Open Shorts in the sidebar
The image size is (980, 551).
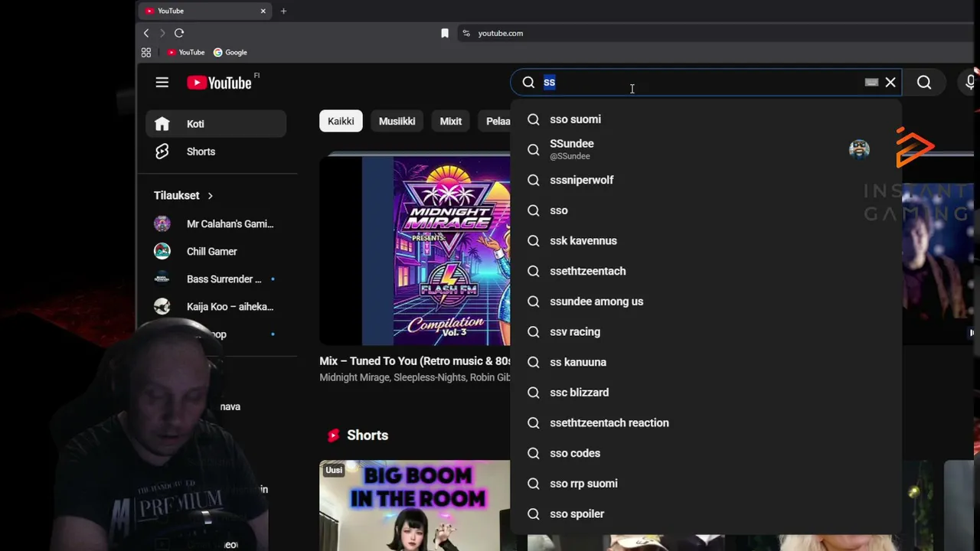pos(216,152)
